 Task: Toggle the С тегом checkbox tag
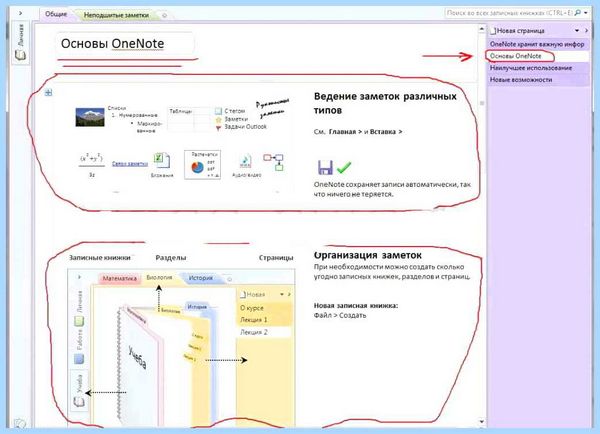click(x=218, y=111)
